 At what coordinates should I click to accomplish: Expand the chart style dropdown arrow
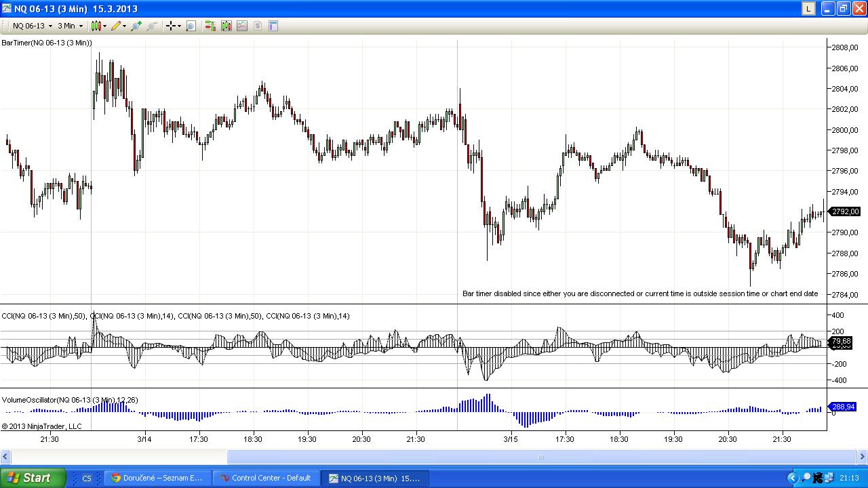click(x=104, y=26)
